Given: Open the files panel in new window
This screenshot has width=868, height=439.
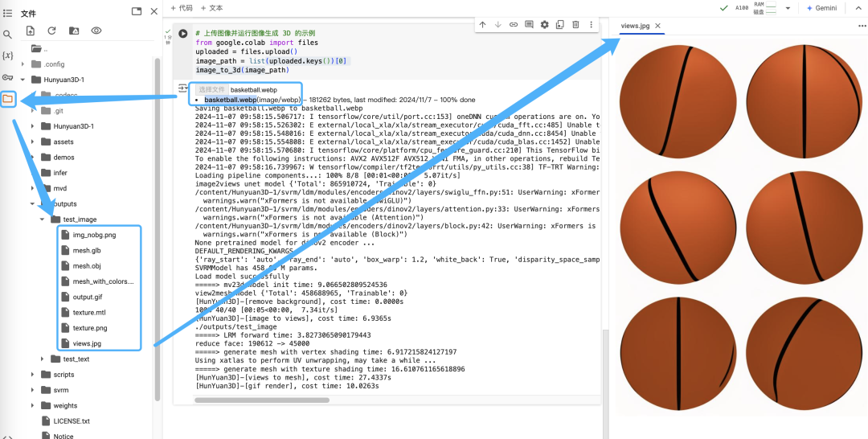Looking at the screenshot, I should pyautogui.click(x=136, y=11).
